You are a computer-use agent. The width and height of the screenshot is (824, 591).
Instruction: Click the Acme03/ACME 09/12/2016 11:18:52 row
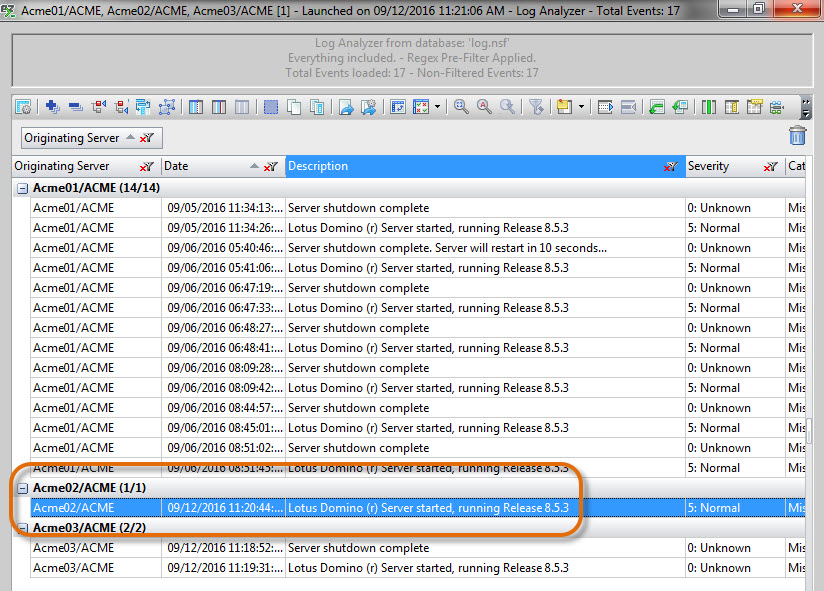click(418, 548)
